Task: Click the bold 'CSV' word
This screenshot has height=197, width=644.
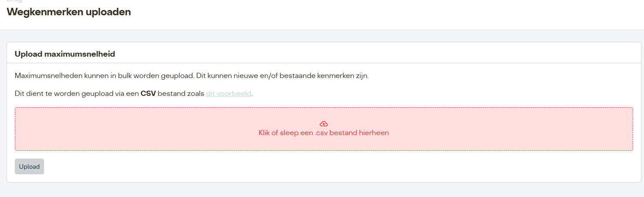Action: [x=148, y=94]
